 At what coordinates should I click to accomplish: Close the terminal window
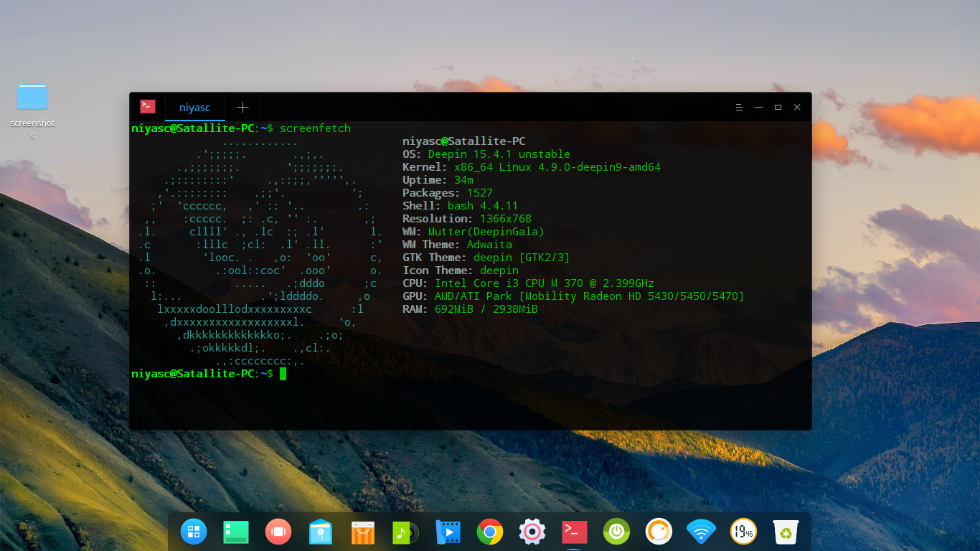pyautogui.click(x=797, y=107)
